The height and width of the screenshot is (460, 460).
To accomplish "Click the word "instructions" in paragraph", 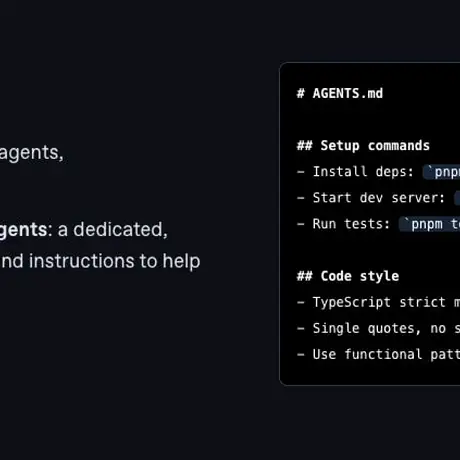I will coord(82,261).
